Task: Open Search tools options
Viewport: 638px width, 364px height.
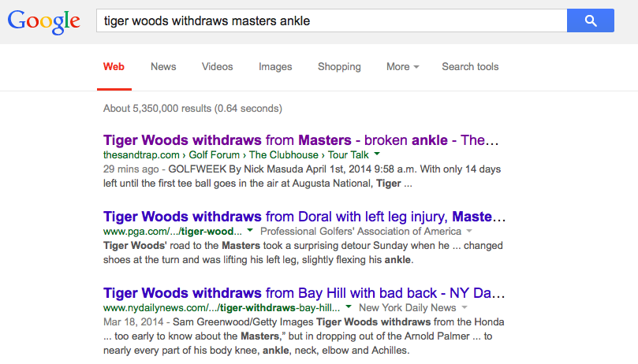Action: [470, 67]
